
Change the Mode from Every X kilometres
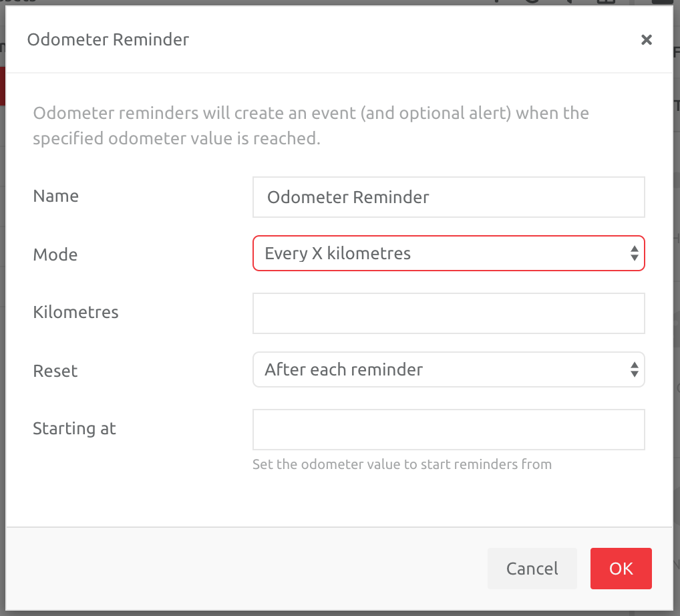pos(448,254)
